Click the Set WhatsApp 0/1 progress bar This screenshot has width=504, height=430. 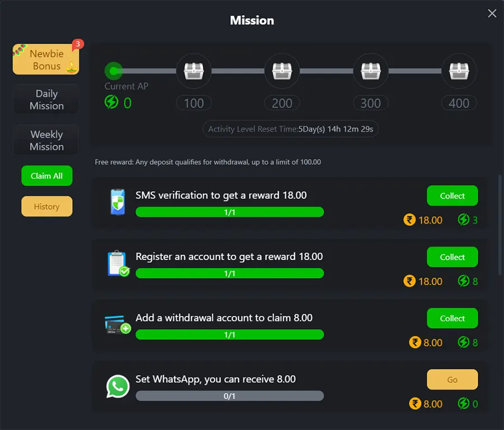coord(230,396)
